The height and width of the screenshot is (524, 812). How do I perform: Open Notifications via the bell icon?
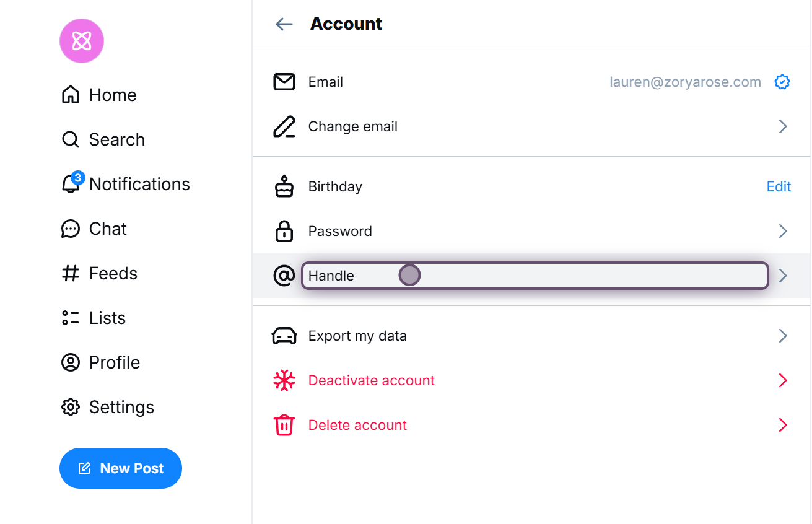[x=71, y=184]
